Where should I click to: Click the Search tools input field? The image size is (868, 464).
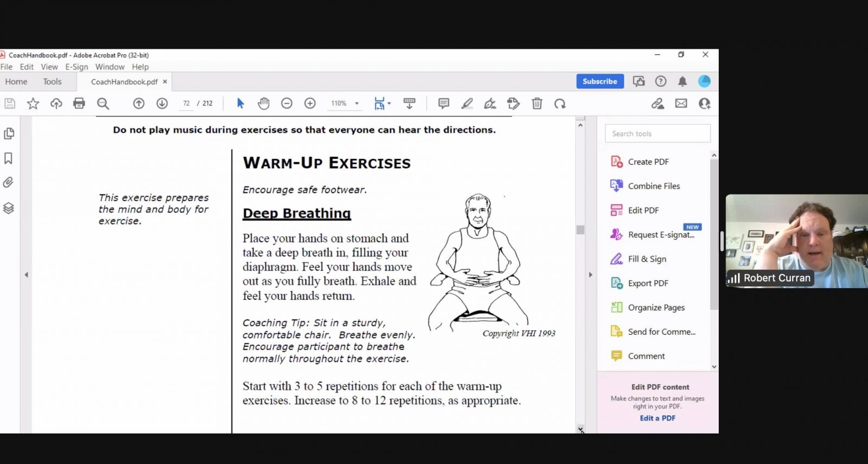pos(658,133)
